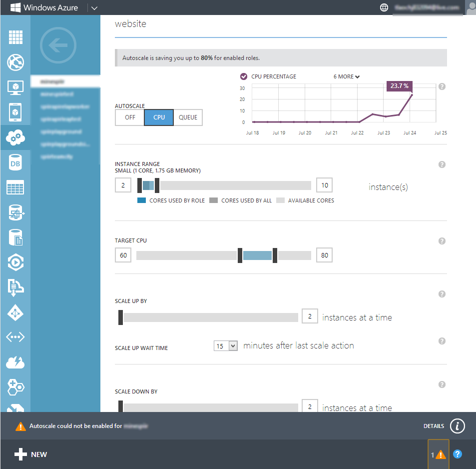Show help for Scale Up Wait Time
Image resolution: width=476 pixels, height=469 pixels.
(x=442, y=341)
